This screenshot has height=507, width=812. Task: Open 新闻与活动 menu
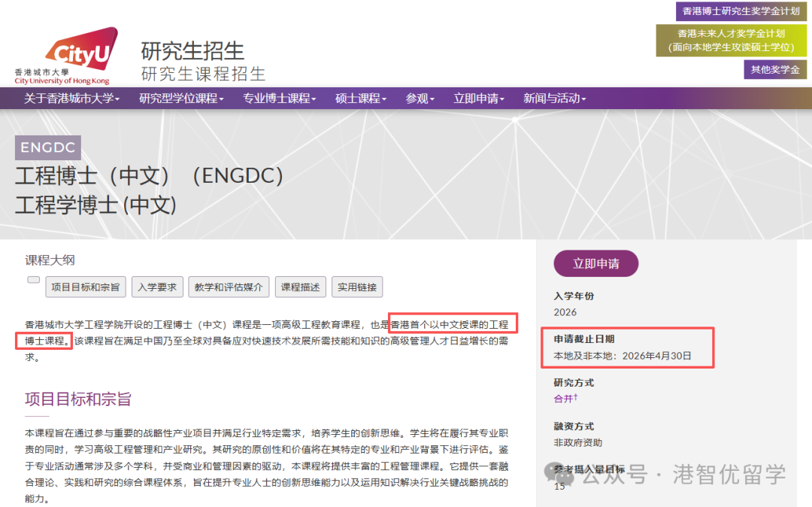(x=554, y=99)
